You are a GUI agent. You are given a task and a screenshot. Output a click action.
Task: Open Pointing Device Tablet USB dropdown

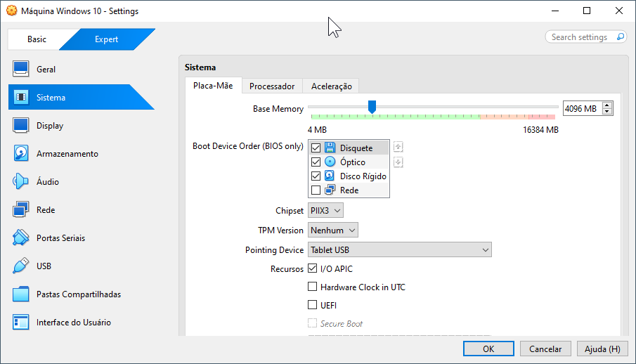pyautogui.click(x=399, y=250)
